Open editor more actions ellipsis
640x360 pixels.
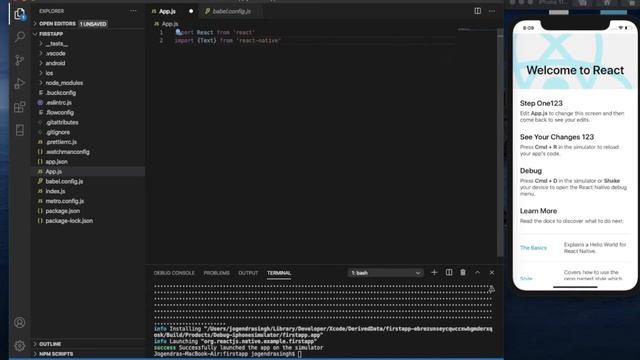(492, 11)
